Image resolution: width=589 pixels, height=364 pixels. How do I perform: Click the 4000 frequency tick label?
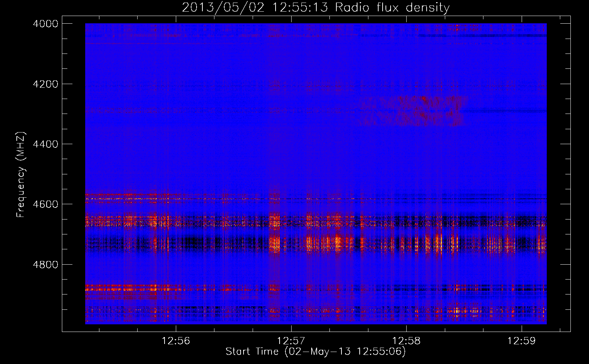pos(46,24)
